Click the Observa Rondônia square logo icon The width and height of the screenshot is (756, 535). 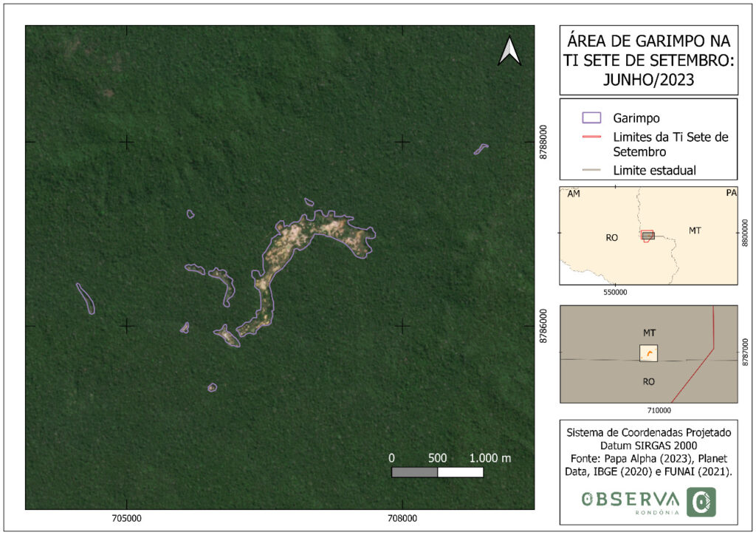(701, 502)
